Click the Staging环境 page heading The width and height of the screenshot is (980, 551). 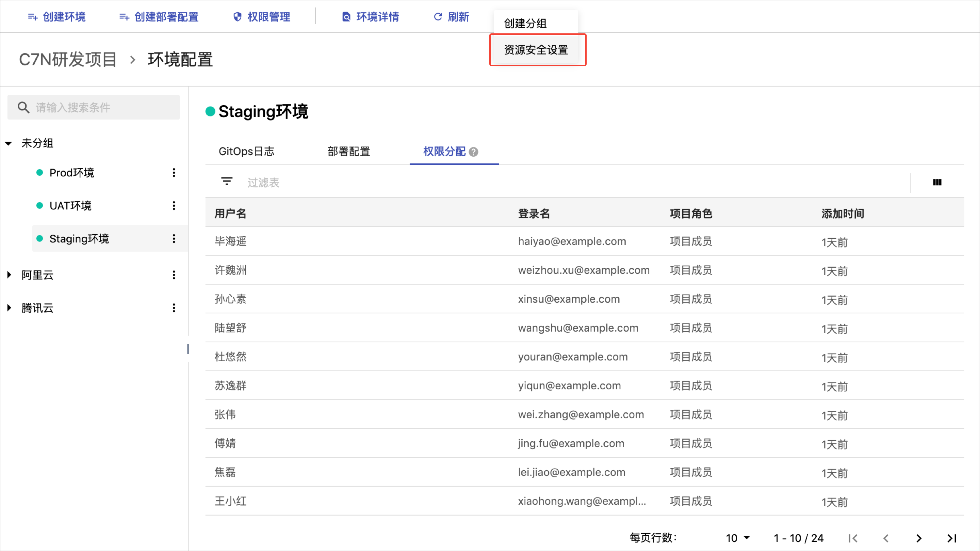click(263, 112)
